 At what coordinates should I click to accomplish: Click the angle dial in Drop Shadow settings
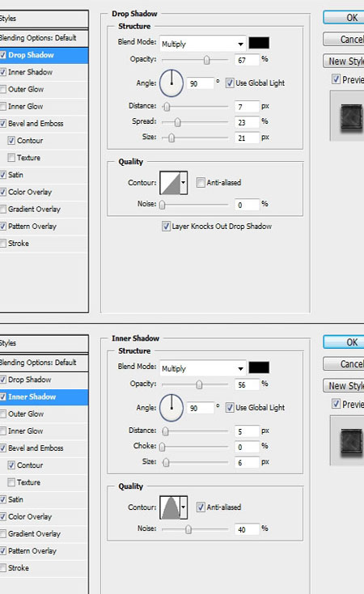click(x=171, y=83)
